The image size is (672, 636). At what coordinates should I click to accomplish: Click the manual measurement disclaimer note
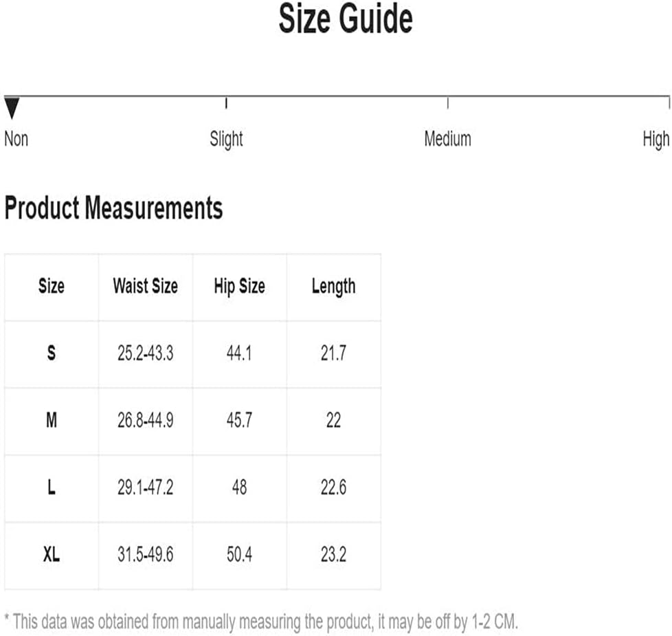pyautogui.click(x=261, y=622)
